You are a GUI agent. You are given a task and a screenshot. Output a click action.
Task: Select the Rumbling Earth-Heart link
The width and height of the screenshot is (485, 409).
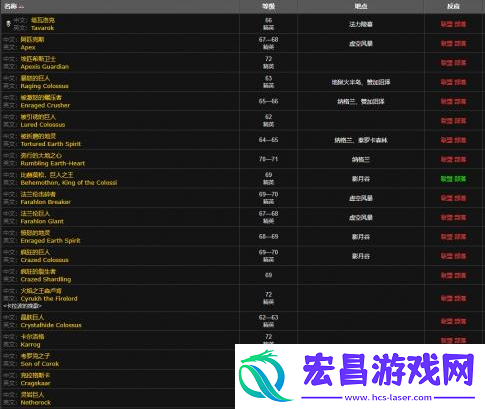(x=53, y=163)
